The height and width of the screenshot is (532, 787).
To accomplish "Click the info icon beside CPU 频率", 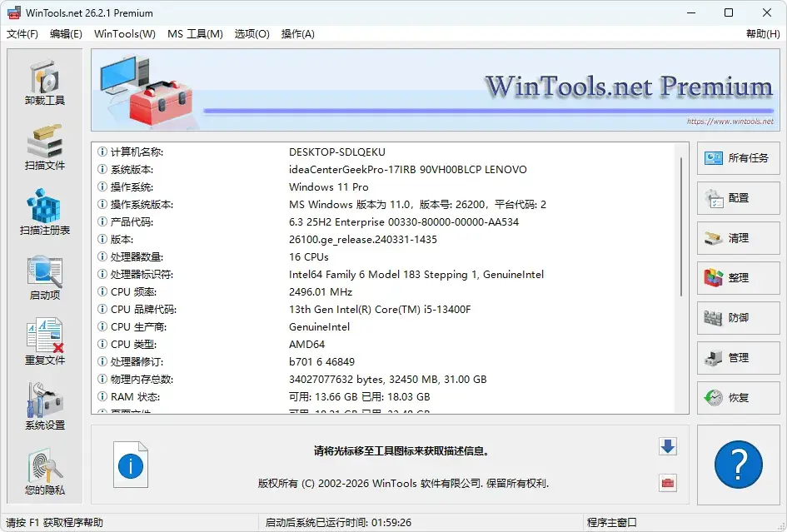I will pyautogui.click(x=102, y=291).
